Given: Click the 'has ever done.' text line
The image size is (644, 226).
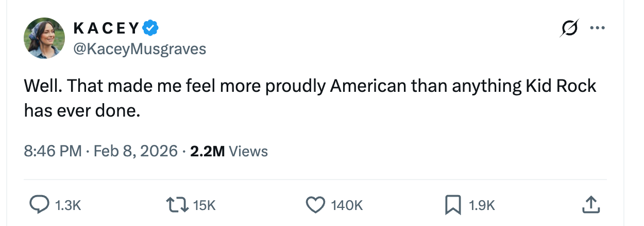Looking at the screenshot, I should click(x=82, y=110).
